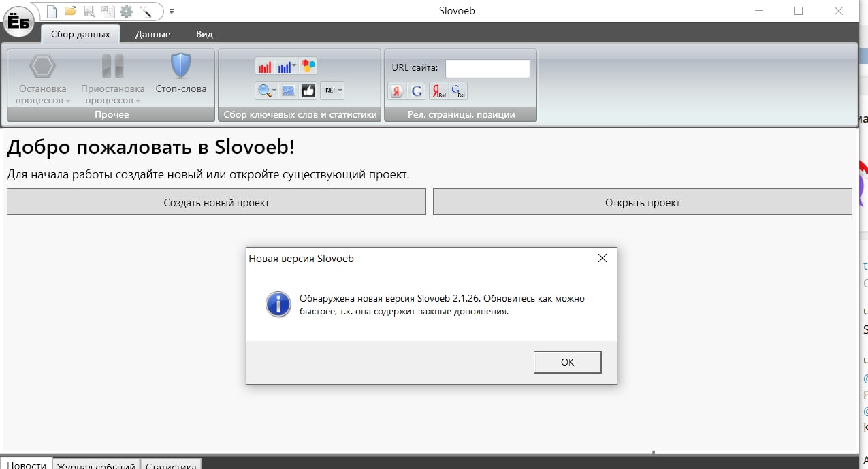This screenshot has width=868, height=469.
Task: Click into the URL сайта input field
Action: [487, 69]
